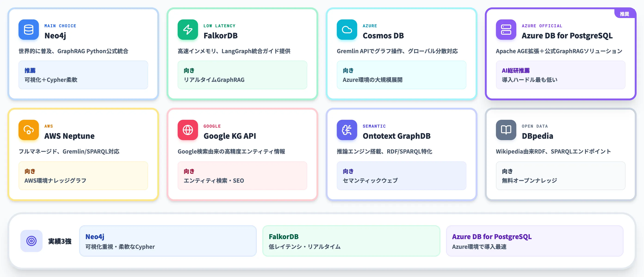Screen dimensions: 644x277
Task: Click the green FalkorDB lightning bolt icon
Action: (x=188, y=30)
